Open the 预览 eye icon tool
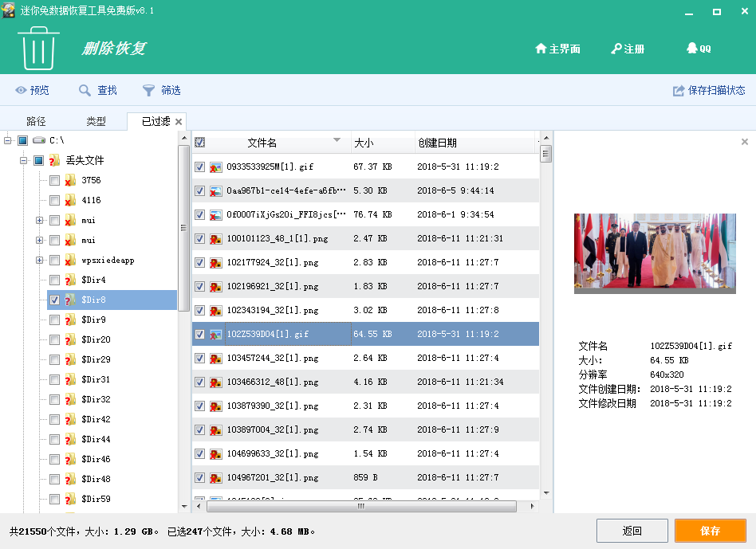Screen dimensions: 756x549 pos(21,90)
